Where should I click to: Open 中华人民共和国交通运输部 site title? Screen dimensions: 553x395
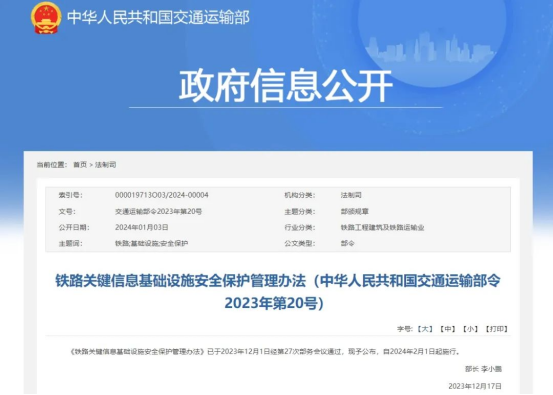click(158, 18)
